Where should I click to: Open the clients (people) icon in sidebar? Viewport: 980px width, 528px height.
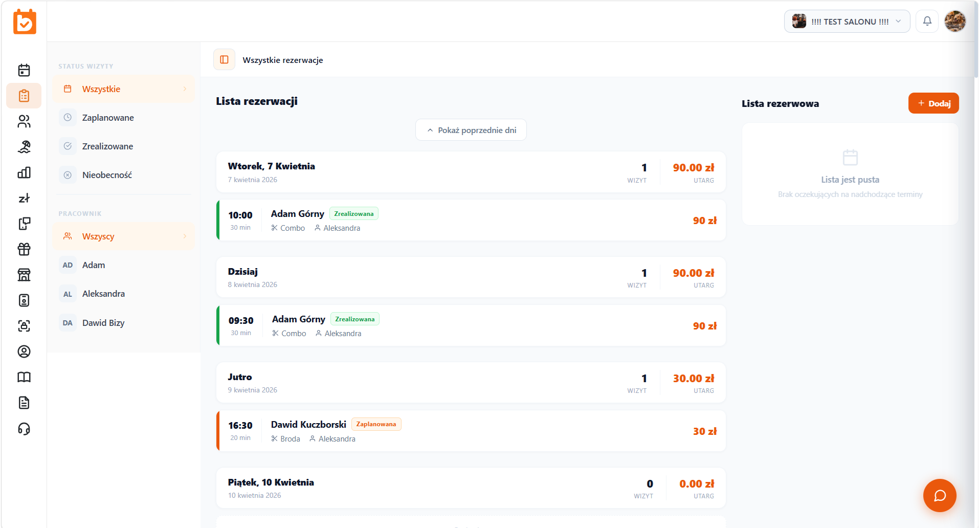[24, 121]
